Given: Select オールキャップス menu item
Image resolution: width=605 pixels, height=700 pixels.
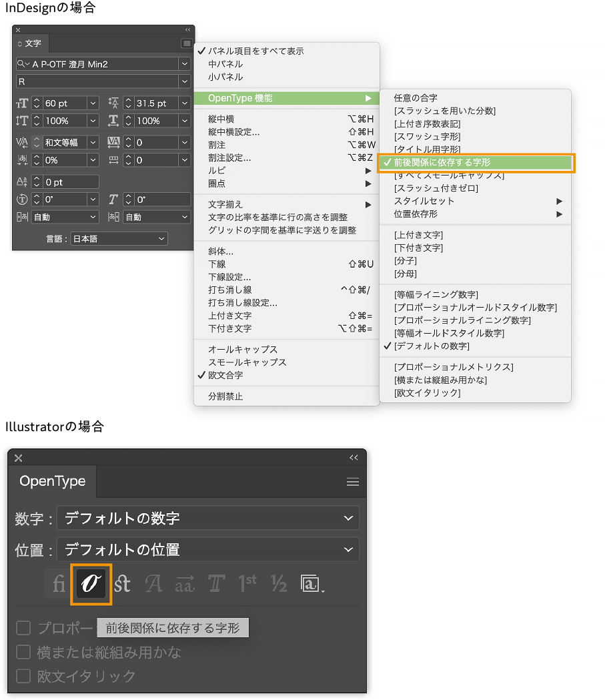Looking at the screenshot, I should (x=286, y=350).
